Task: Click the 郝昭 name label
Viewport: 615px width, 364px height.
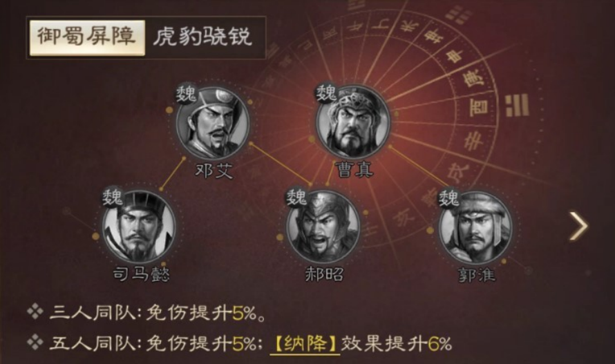Action: coord(324,274)
